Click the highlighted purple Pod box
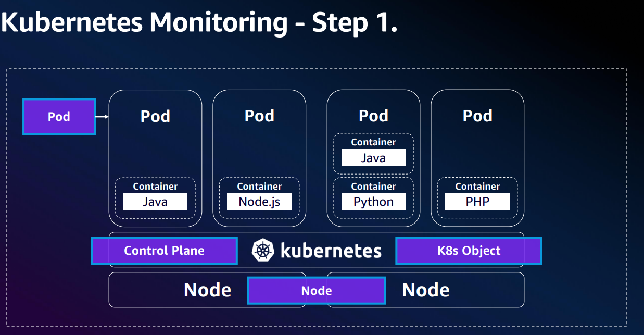This screenshot has width=644, height=335. pyautogui.click(x=58, y=117)
